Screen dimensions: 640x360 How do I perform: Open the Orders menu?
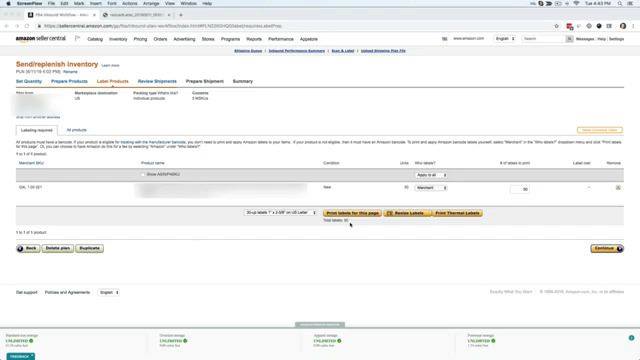160,39
